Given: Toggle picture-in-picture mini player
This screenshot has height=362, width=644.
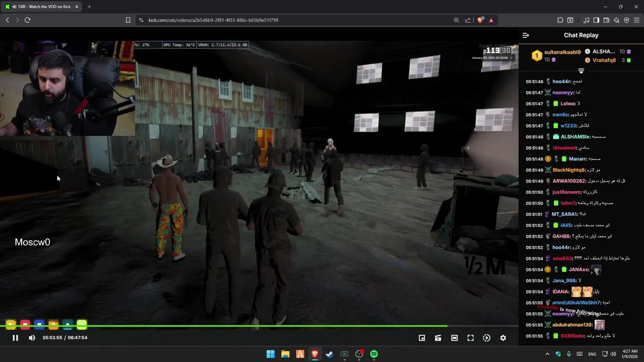Looking at the screenshot, I should [422, 338].
